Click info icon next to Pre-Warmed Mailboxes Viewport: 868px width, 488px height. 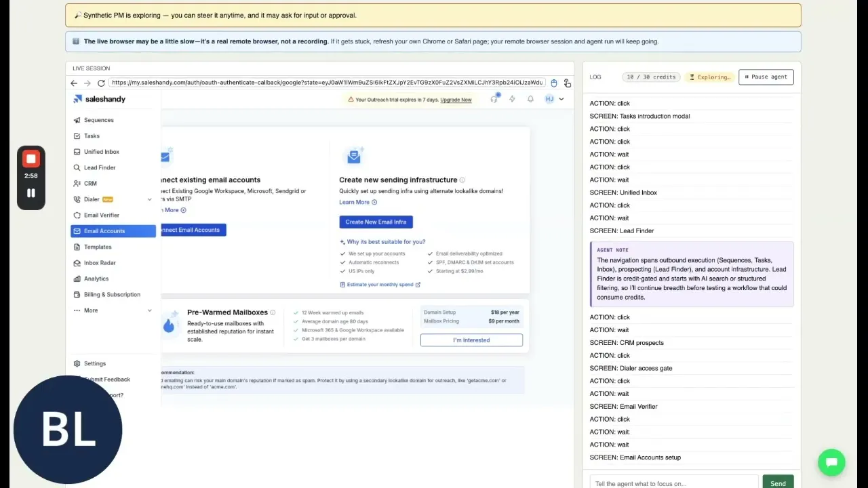click(273, 312)
